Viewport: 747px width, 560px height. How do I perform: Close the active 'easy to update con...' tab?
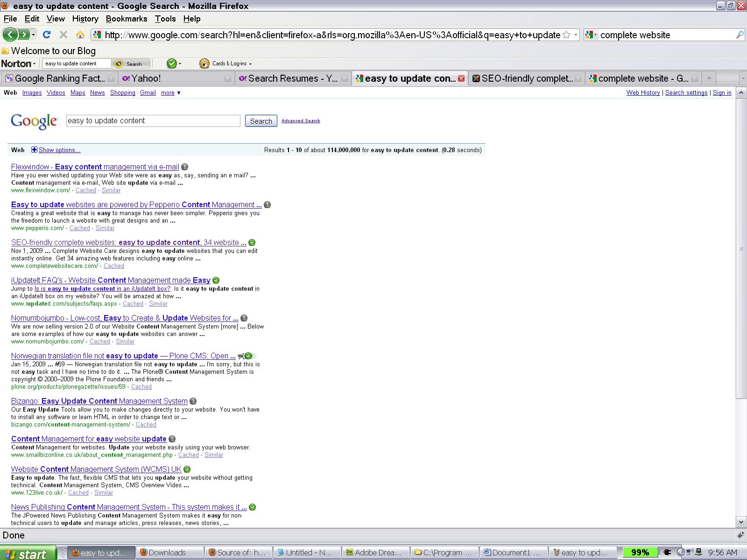pyautogui.click(x=461, y=78)
